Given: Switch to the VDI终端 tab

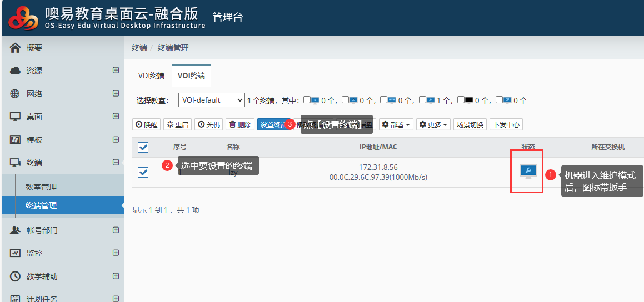Looking at the screenshot, I should tap(151, 76).
